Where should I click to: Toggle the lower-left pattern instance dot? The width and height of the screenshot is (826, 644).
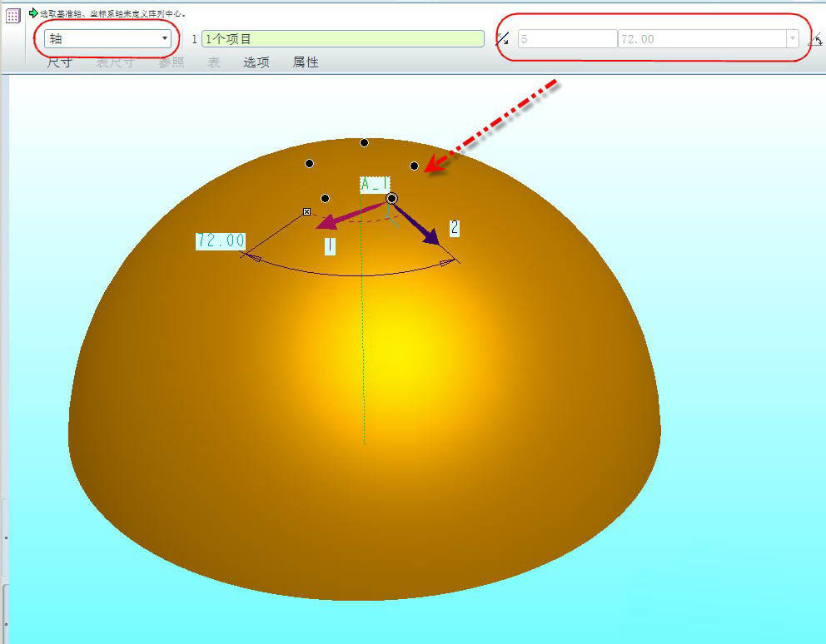click(x=325, y=199)
